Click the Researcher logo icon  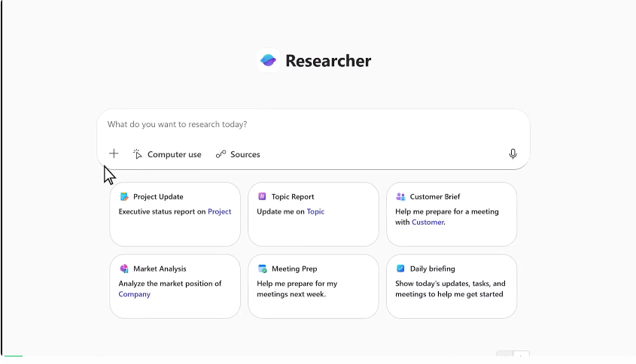[268, 61]
